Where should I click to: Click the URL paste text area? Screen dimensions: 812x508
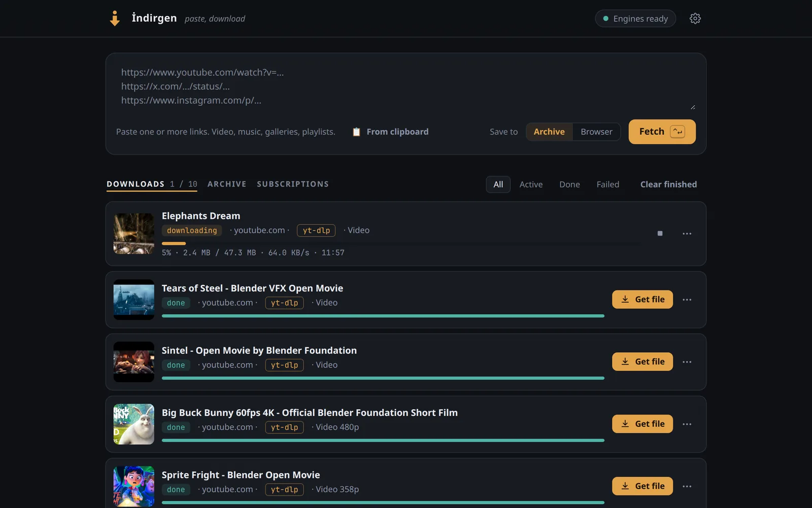(x=406, y=86)
